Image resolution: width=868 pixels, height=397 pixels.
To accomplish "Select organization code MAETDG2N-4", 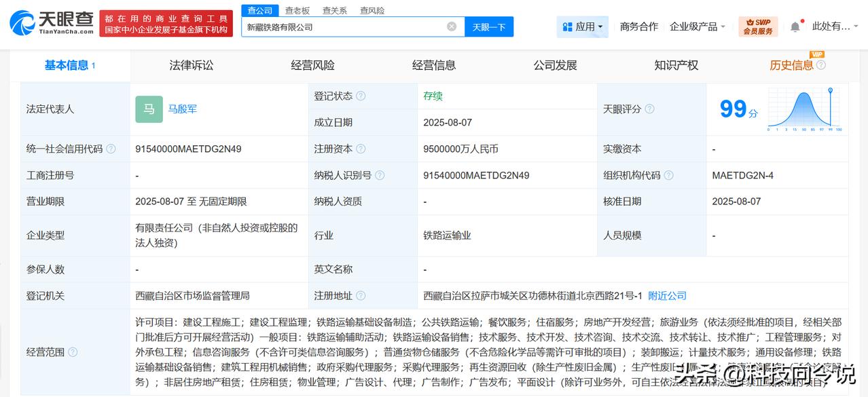I will pos(742,176).
